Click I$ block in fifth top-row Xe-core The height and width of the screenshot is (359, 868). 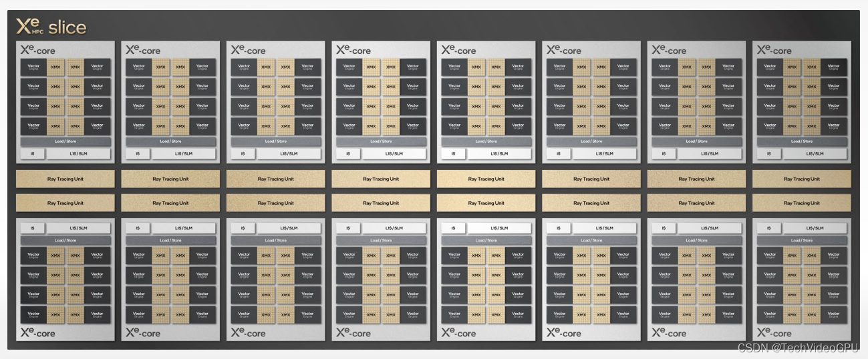453,153
